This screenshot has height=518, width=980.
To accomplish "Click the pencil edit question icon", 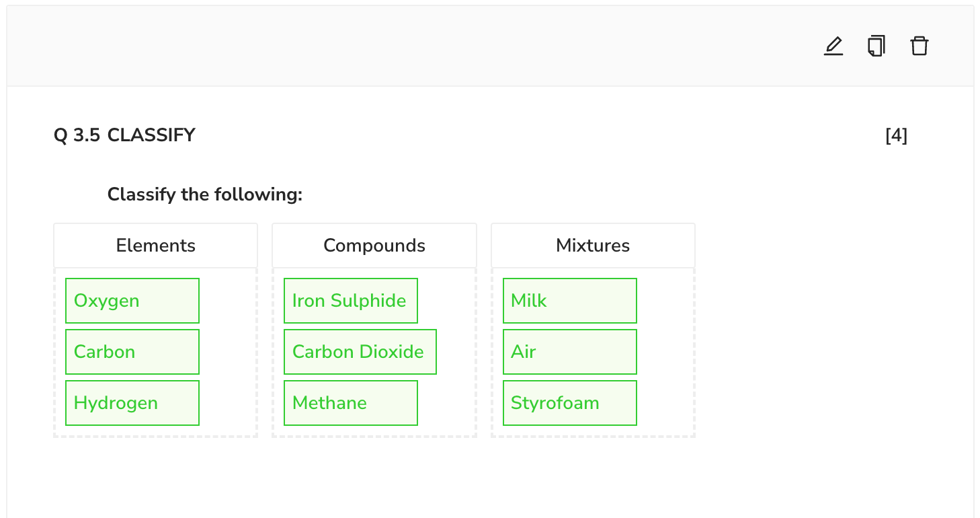I will (x=833, y=46).
